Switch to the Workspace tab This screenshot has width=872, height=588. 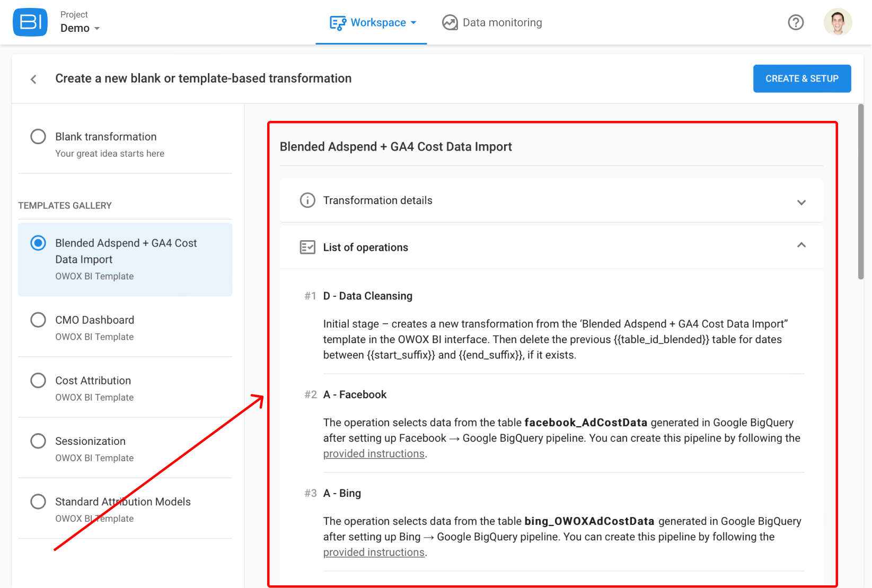click(x=372, y=23)
